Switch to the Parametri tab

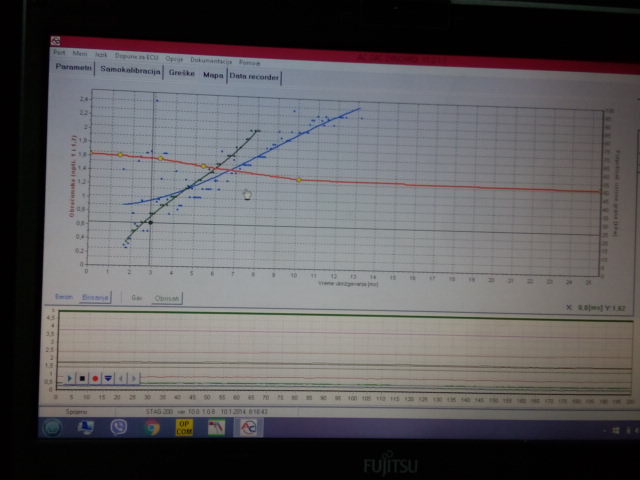click(x=73, y=67)
